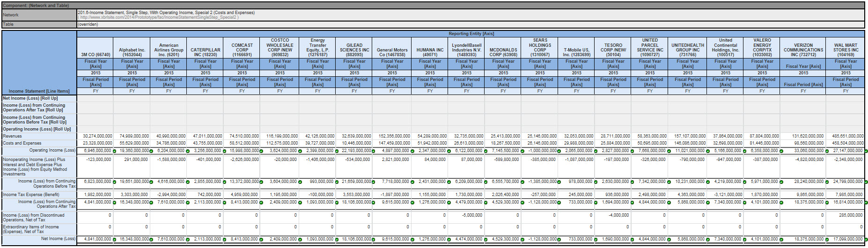
Task: Select the Reporting Entity [Axis] header
Action: click(471, 34)
